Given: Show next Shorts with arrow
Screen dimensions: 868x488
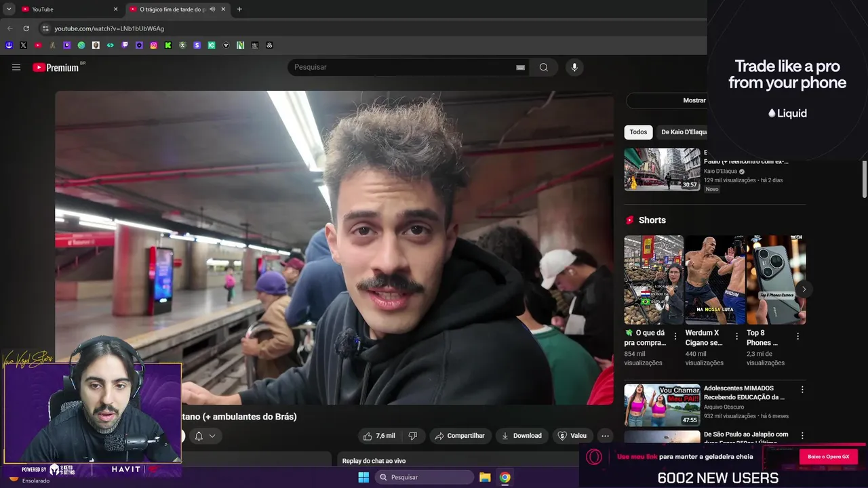Looking at the screenshot, I should [x=804, y=289].
